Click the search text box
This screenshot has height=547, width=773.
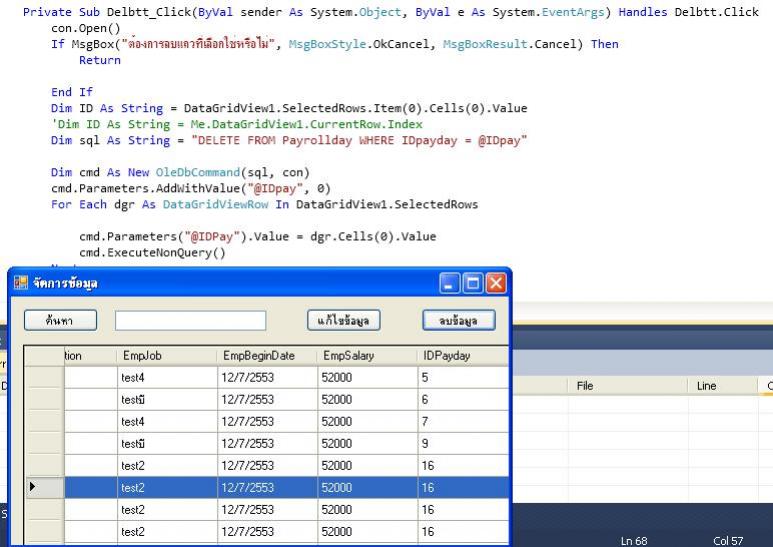point(190,320)
